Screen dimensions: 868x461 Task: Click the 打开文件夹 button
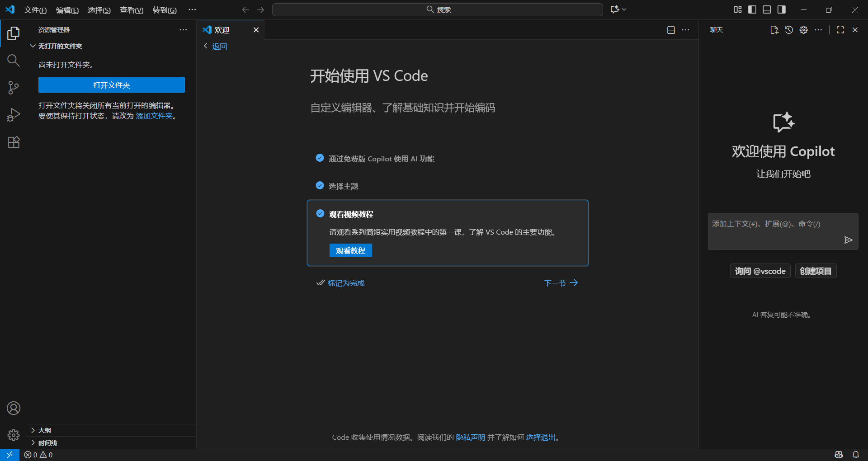click(x=111, y=85)
